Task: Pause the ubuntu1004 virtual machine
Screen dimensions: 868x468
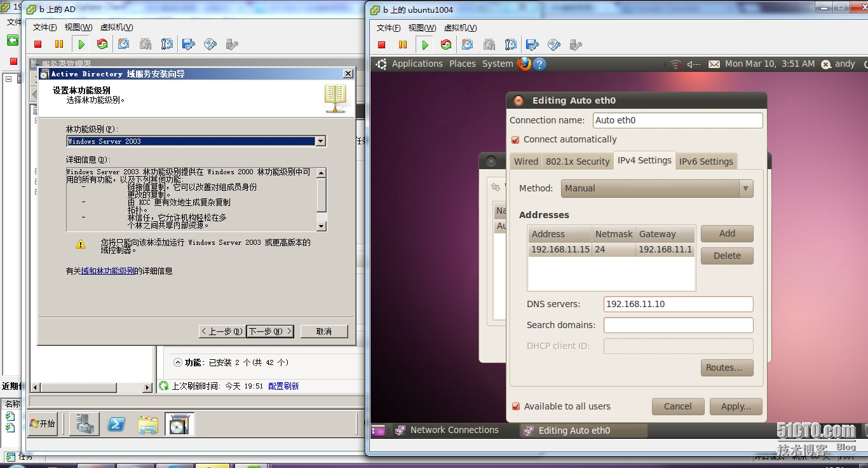Action: click(x=403, y=45)
